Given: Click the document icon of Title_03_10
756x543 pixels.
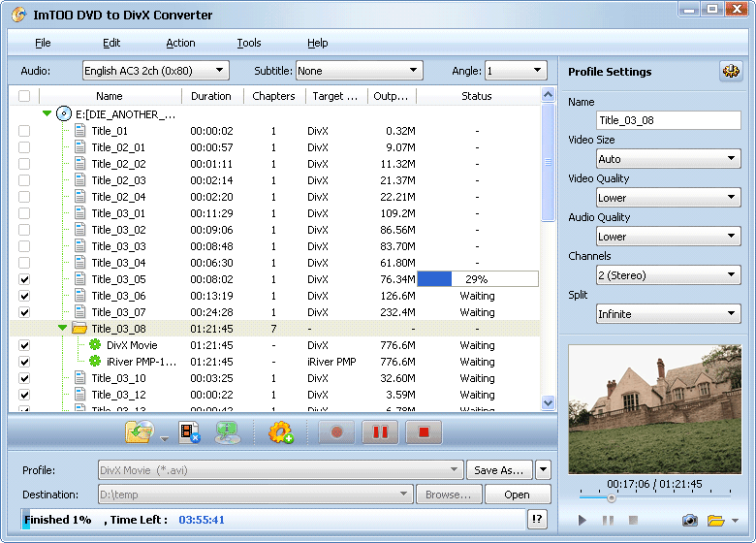Looking at the screenshot, I should 80,377.
